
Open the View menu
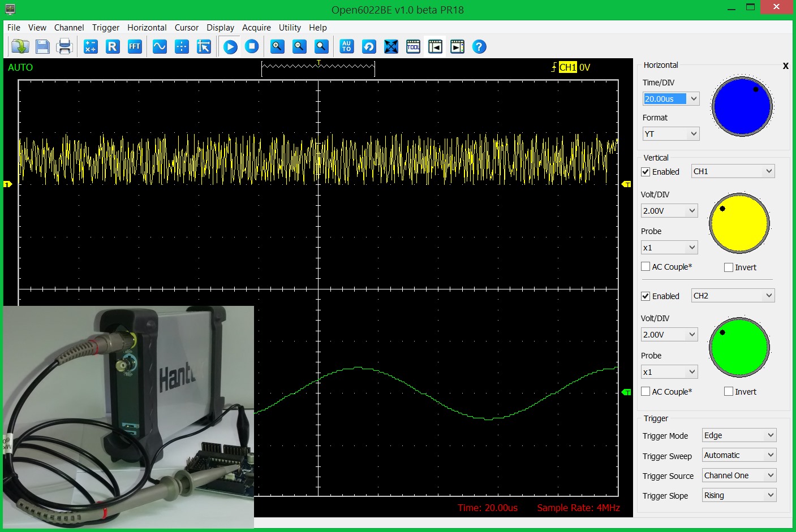[37, 27]
